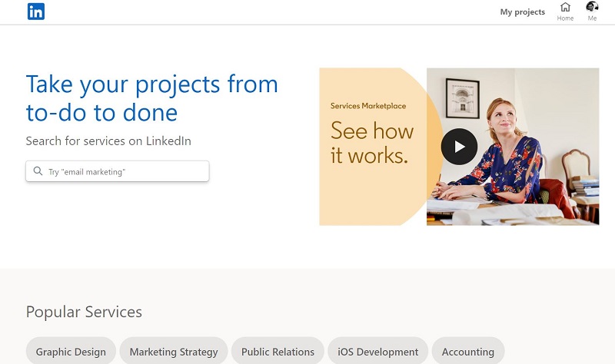Click the 'Take your projects from to-do to done' headline
Viewport: 615px width, 364px height.
pos(151,98)
